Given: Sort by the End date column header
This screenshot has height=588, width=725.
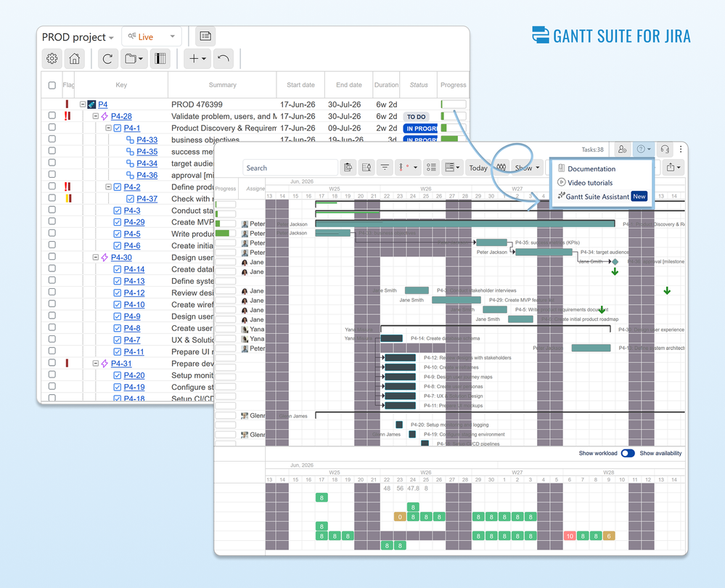Looking at the screenshot, I should 348,85.
